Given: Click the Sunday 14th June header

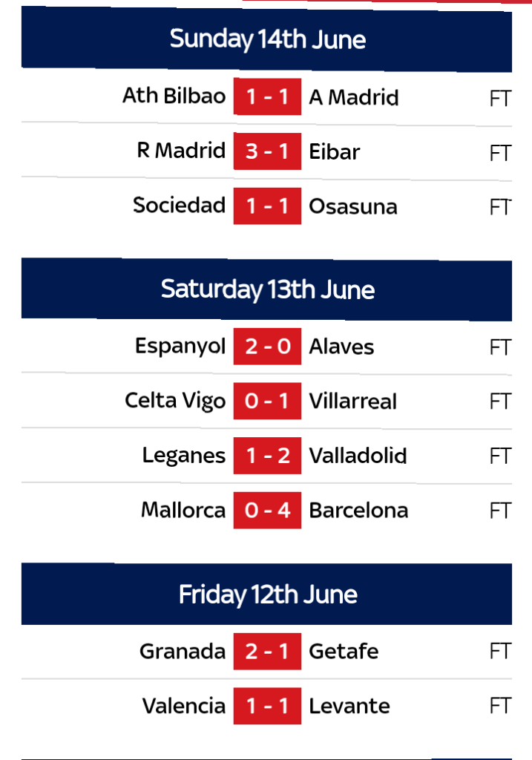Looking at the screenshot, I should 267,39.
